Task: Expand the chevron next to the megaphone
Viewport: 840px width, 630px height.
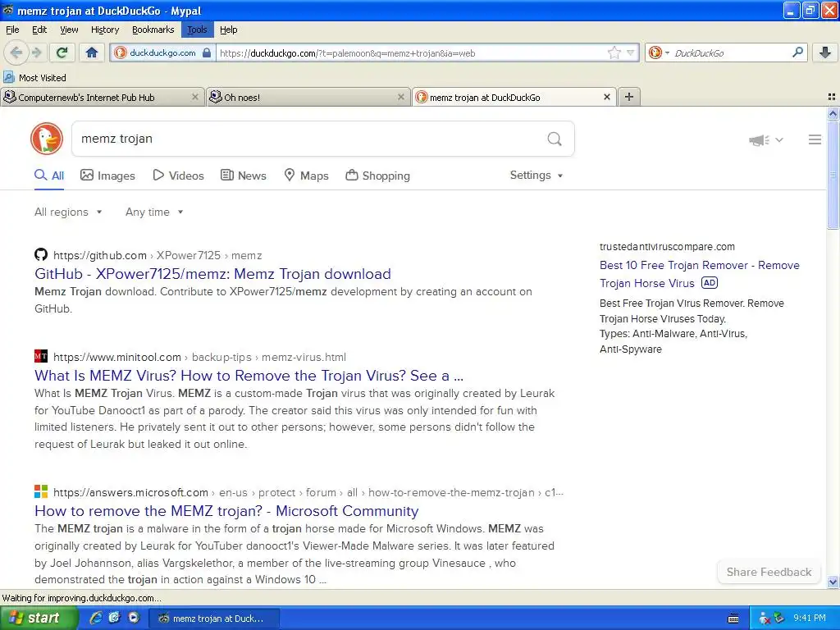Action: (x=779, y=139)
